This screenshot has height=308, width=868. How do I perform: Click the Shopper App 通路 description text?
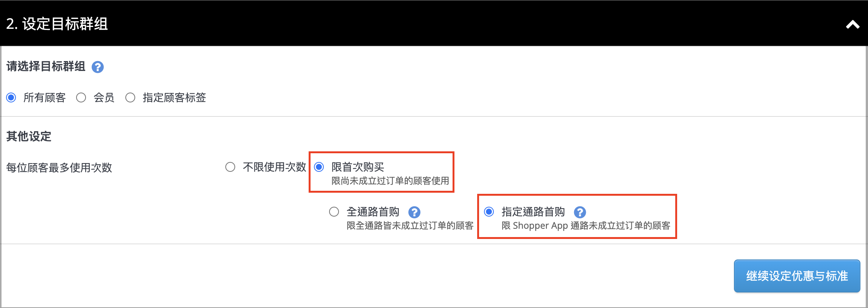[586, 226]
